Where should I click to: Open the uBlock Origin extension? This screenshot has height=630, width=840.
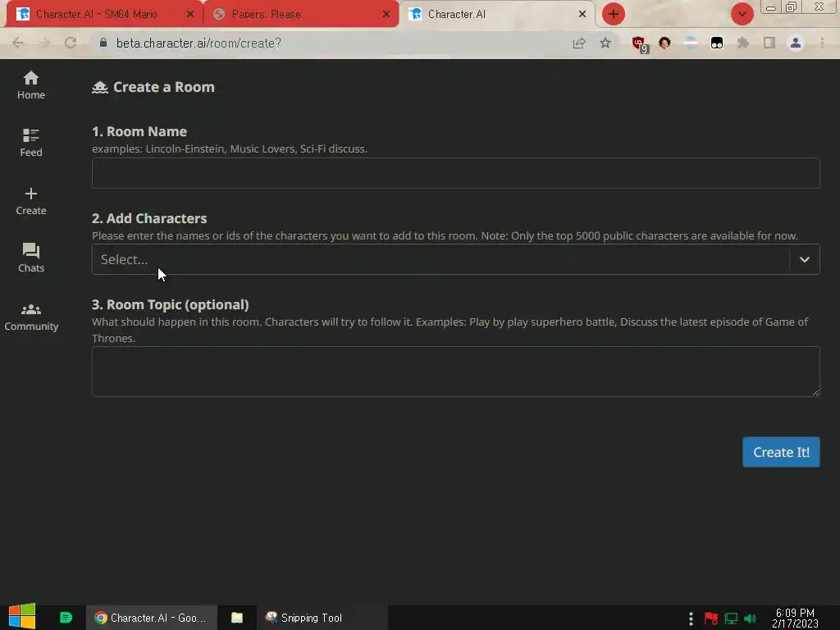point(639,44)
